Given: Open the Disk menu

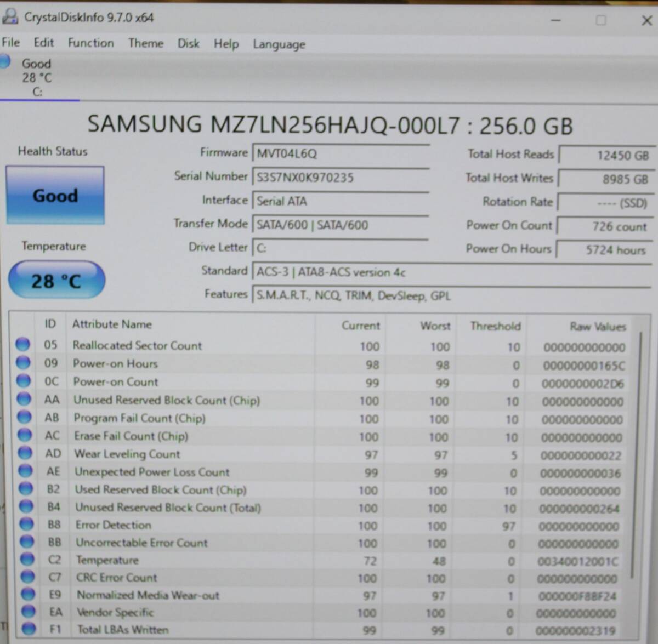Looking at the screenshot, I should coord(188,43).
